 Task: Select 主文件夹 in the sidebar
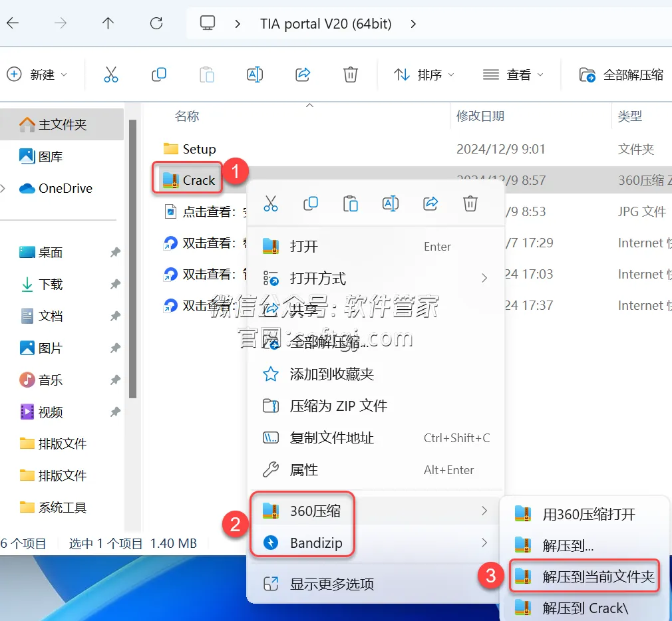(x=62, y=124)
